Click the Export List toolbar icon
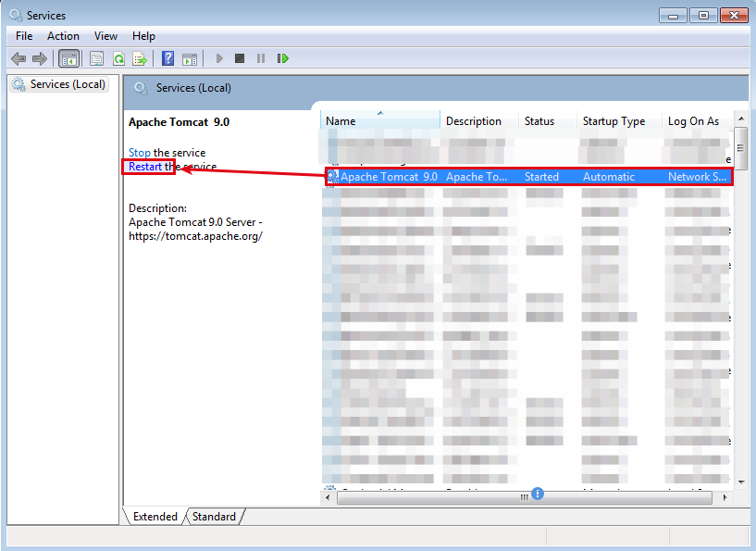 [x=140, y=59]
